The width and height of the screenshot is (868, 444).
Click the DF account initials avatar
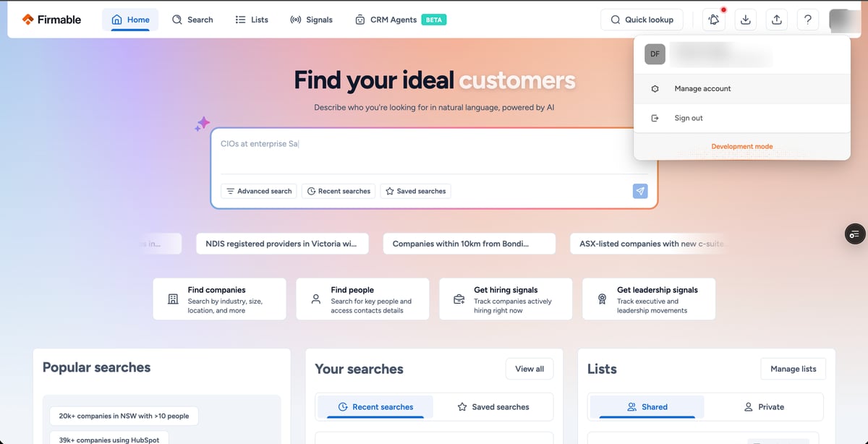click(655, 54)
